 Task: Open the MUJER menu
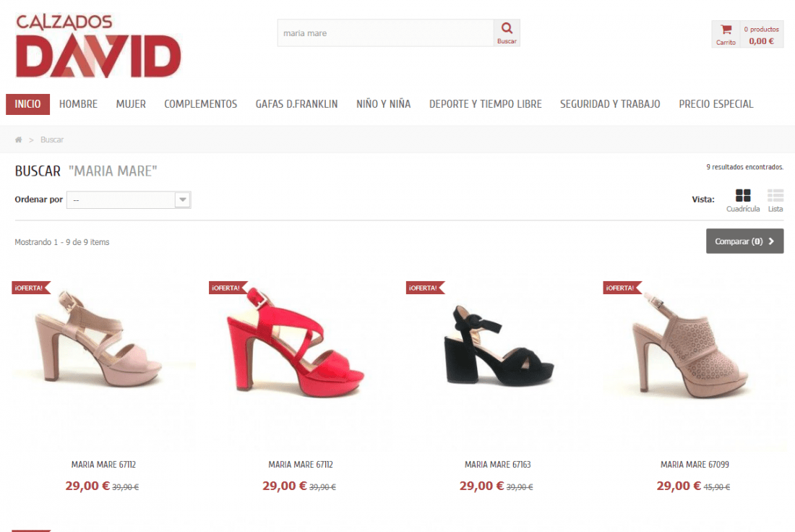131,104
